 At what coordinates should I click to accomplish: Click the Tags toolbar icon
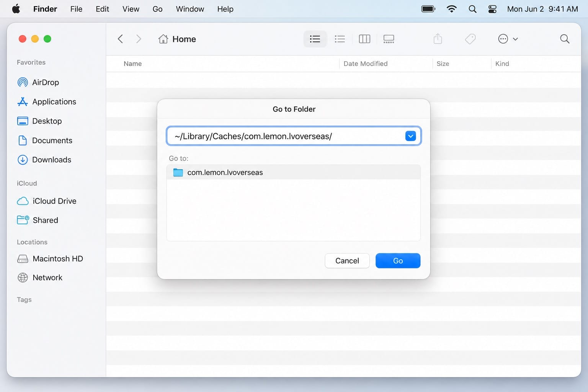pos(470,39)
